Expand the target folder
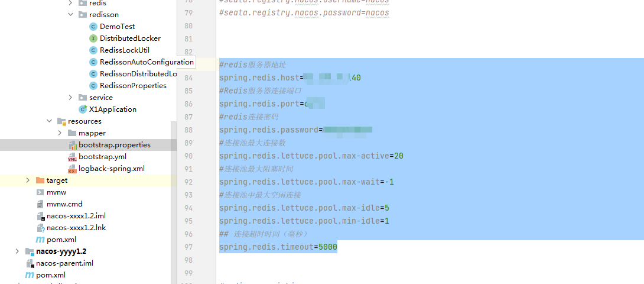The height and width of the screenshot is (284, 644). click(28, 180)
